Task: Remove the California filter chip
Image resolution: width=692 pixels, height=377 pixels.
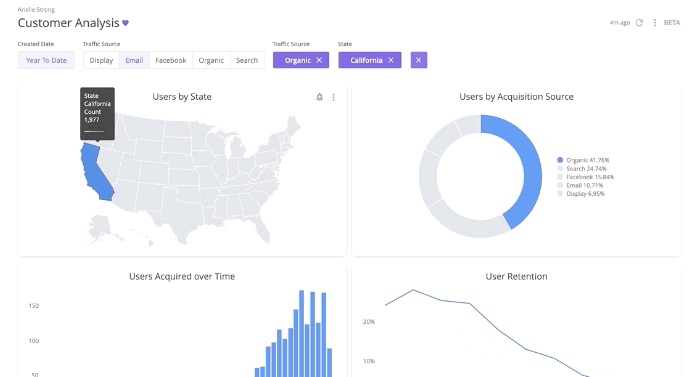Action: point(391,60)
